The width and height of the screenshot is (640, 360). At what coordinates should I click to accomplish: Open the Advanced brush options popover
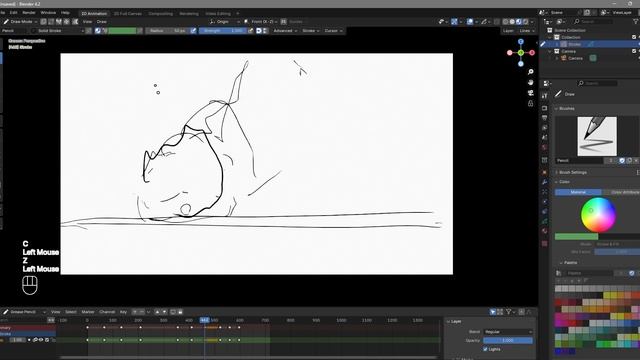point(285,31)
